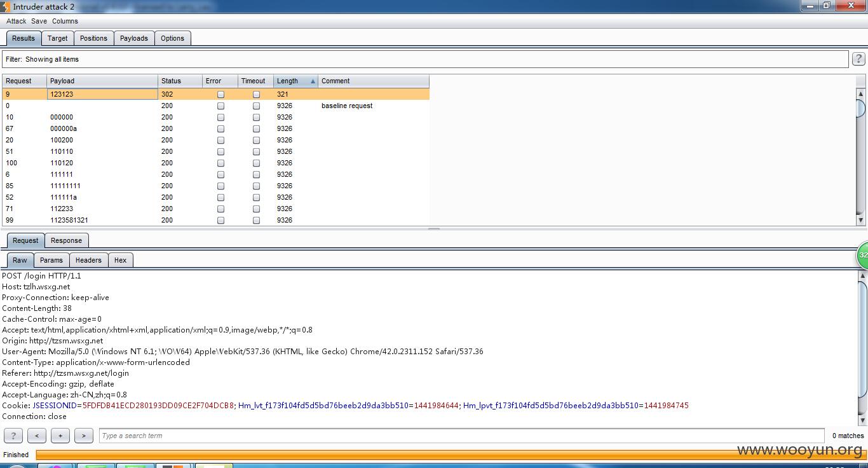Select row with payload 110120

point(215,163)
